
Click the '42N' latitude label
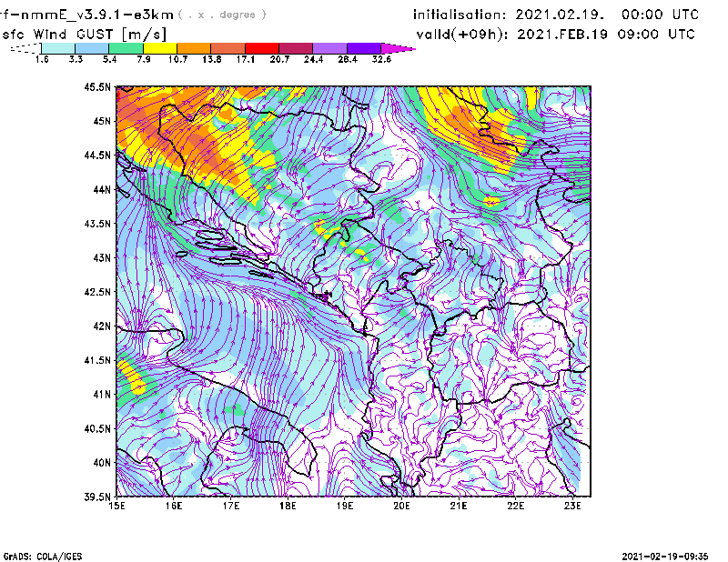tap(102, 326)
